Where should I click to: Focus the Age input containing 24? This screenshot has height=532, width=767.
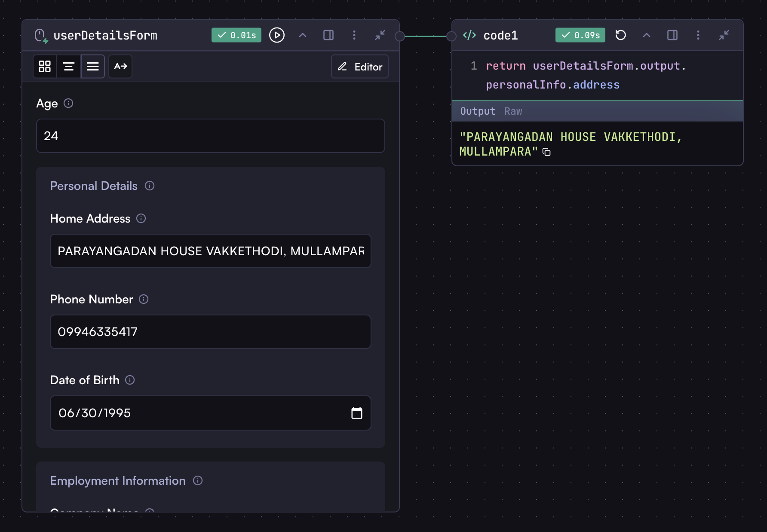(x=211, y=136)
